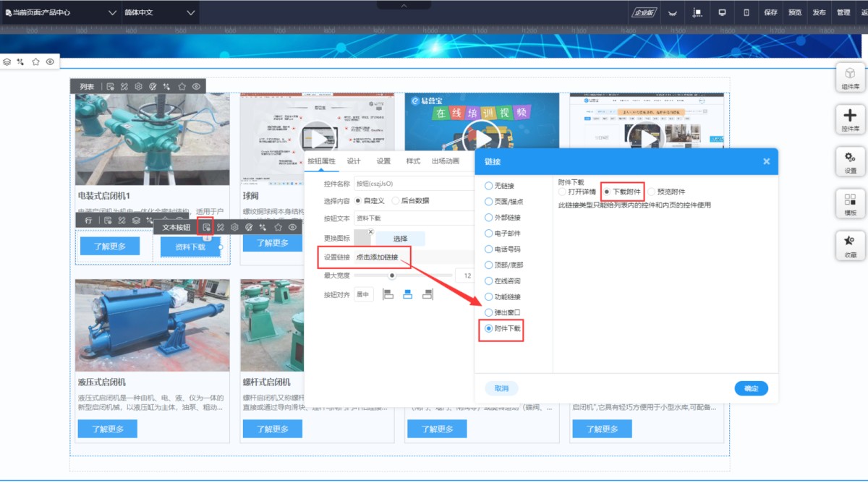Open animation sparkle icon in 列表 toolbar
868x483 pixels.
pyautogui.click(x=167, y=86)
